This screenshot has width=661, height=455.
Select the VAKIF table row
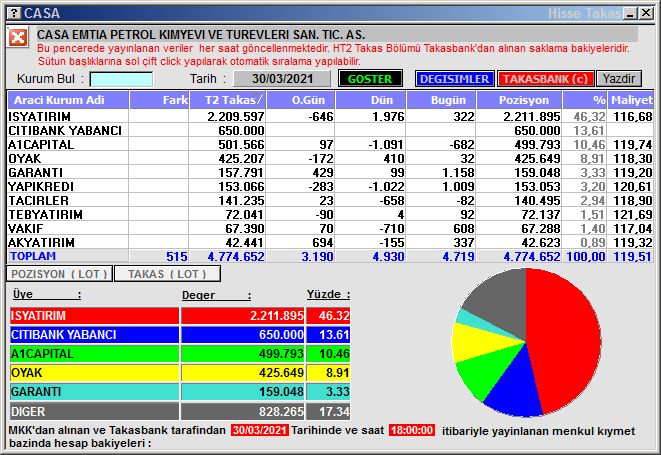[x=330, y=229]
